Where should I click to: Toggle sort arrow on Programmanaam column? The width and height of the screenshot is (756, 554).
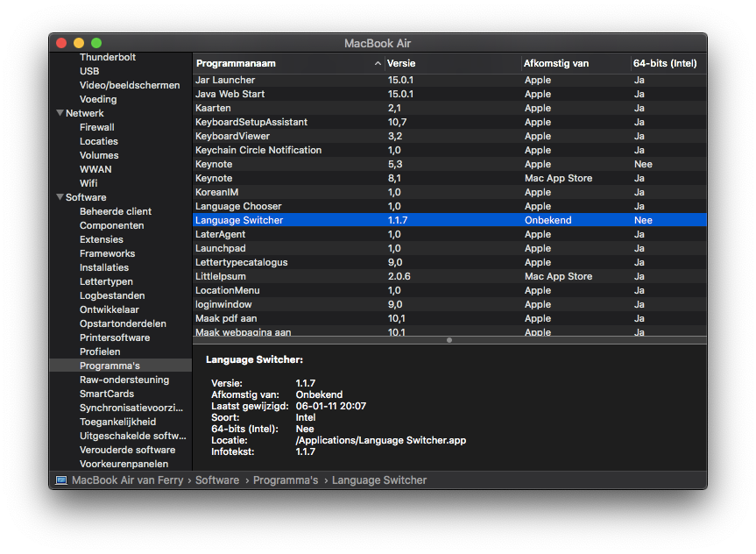378,63
